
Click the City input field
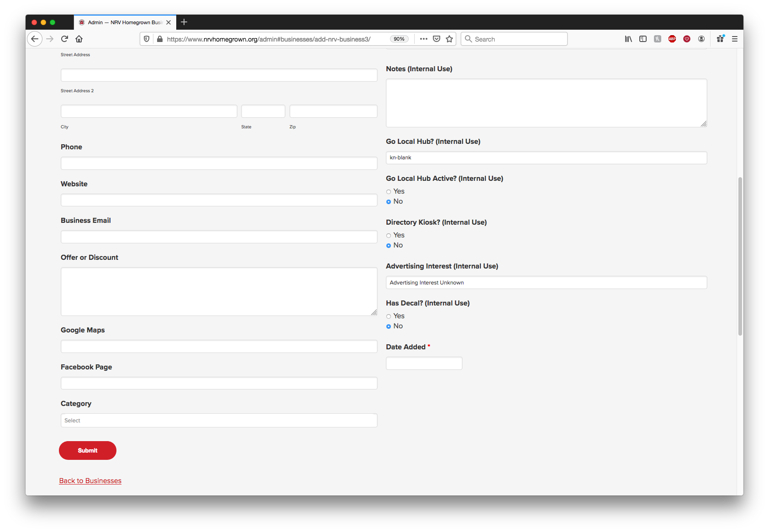[x=149, y=111]
